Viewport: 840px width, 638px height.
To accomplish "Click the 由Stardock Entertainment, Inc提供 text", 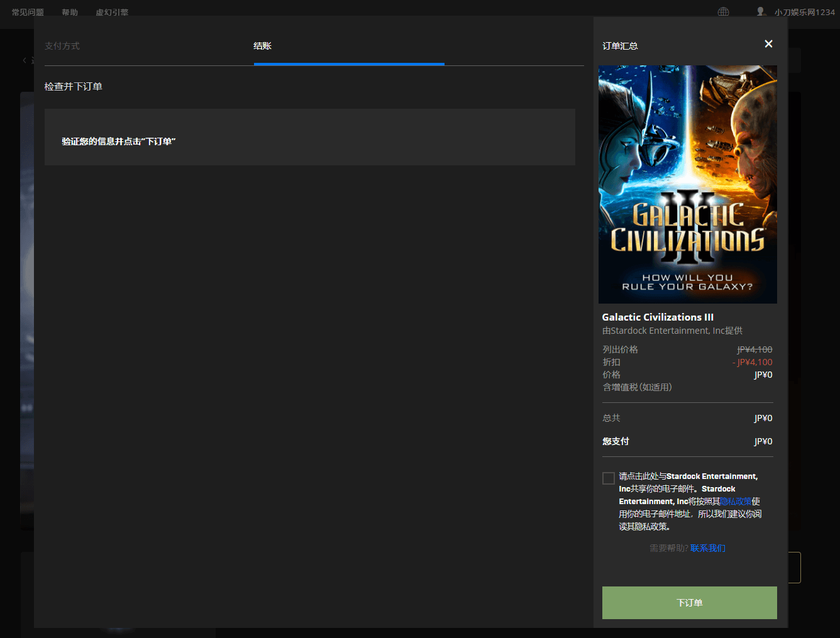I will point(672,331).
